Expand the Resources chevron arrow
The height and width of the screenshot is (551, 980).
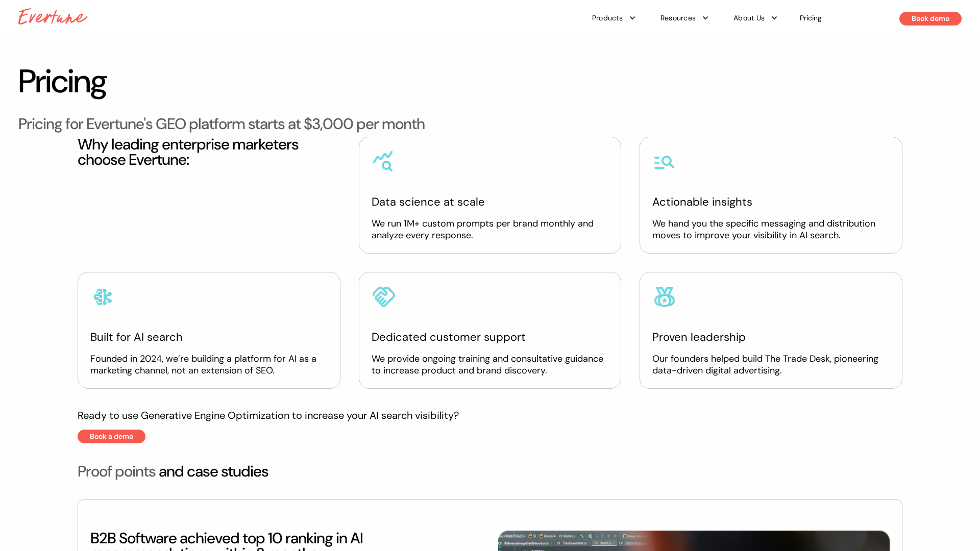click(705, 18)
